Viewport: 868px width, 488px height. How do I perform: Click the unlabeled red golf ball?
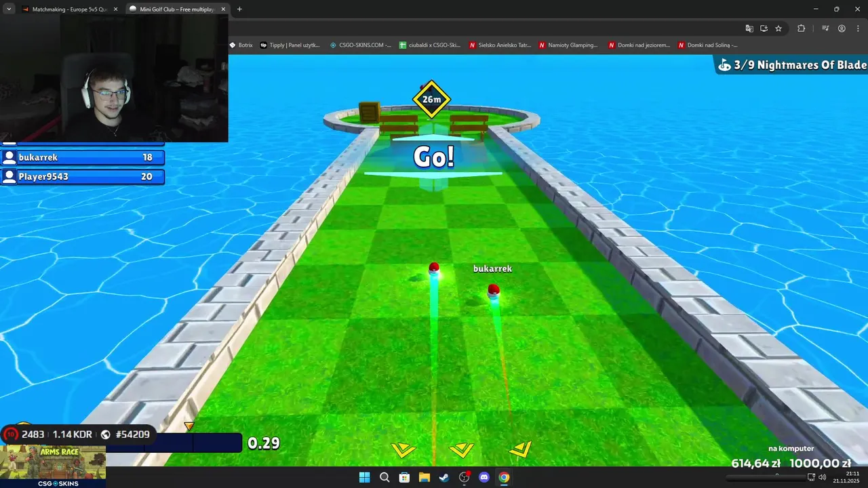click(434, 268)
